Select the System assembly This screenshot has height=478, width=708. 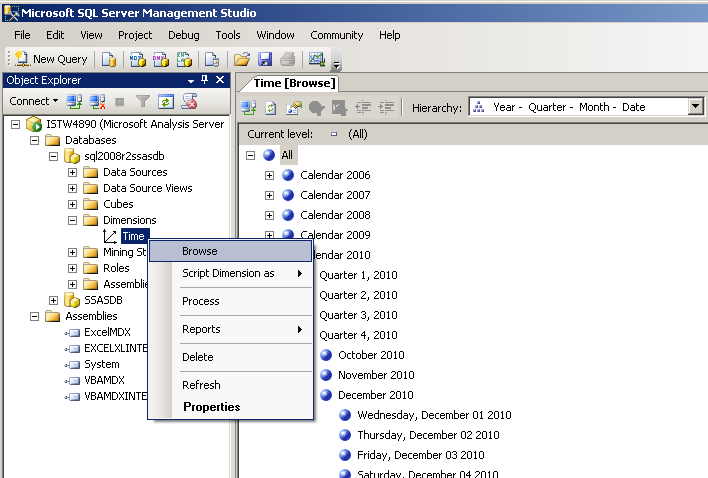pyautogui.click(x=102, y=364)
